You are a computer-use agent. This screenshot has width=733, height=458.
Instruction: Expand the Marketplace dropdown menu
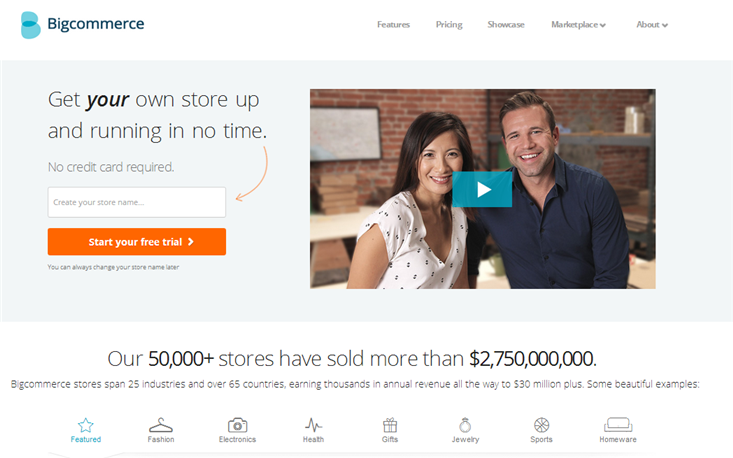pyautogui.click(x=578, y=25)
